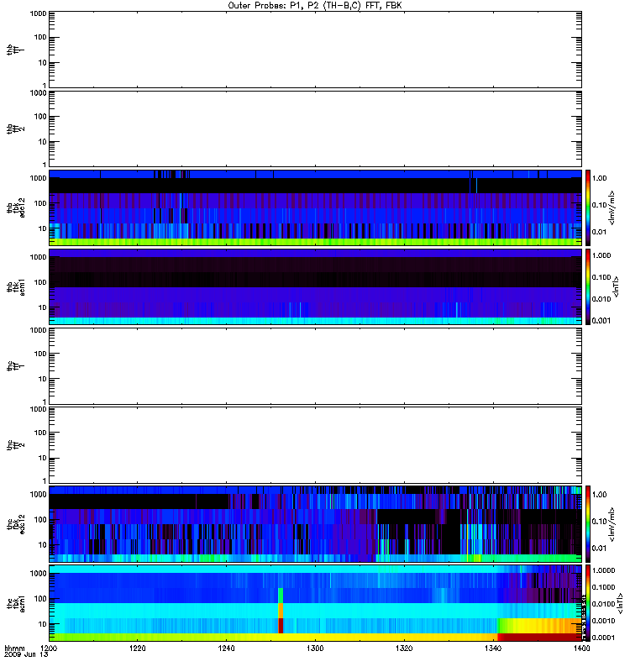Click the <|mV/m|> unit label beside thb edc12 color bar
Viewport: 630px width, 672px height.
pyautogui.click(x=612, y=207)
